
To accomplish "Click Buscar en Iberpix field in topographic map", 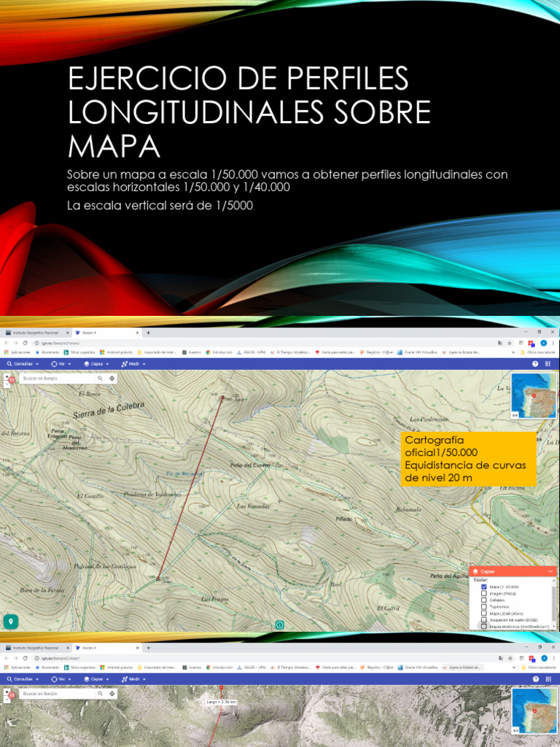I will 57,379.
